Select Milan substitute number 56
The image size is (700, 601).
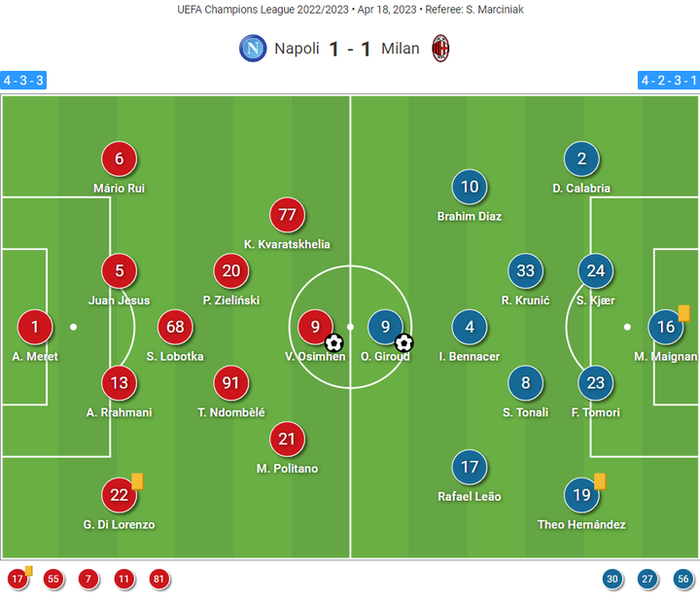(682, 580)
